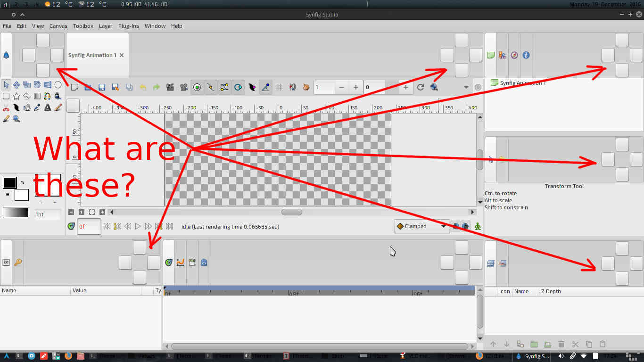This screenshot has height=362, width=644.
Task: Click the black outline color swatch
Action: [x=9, y=182]
